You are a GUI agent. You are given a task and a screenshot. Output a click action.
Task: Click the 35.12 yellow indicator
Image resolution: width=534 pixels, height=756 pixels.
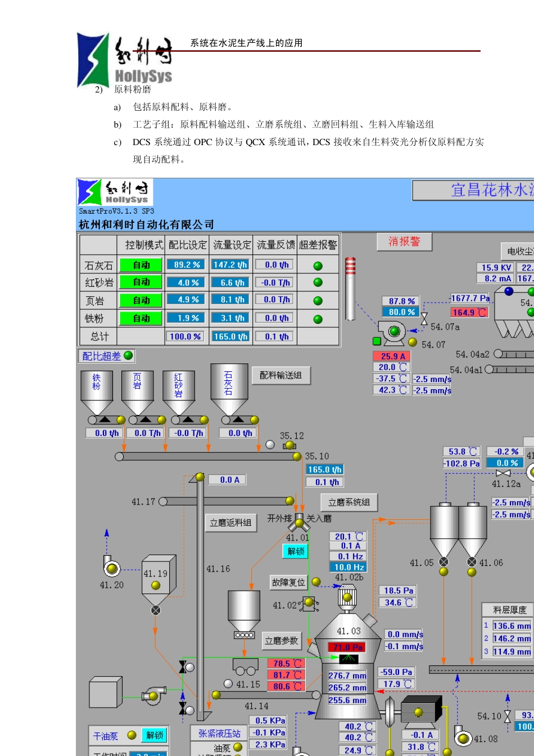pyautogui.click(x=289, y=445)
